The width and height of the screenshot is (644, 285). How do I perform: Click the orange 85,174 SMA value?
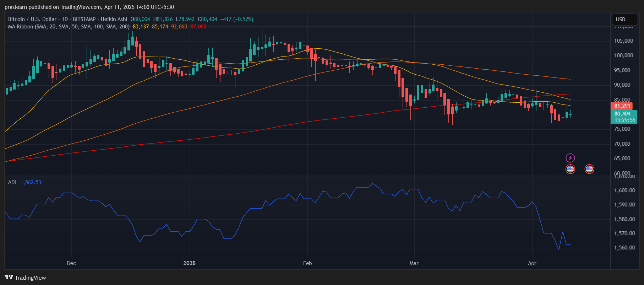(160, 27)
